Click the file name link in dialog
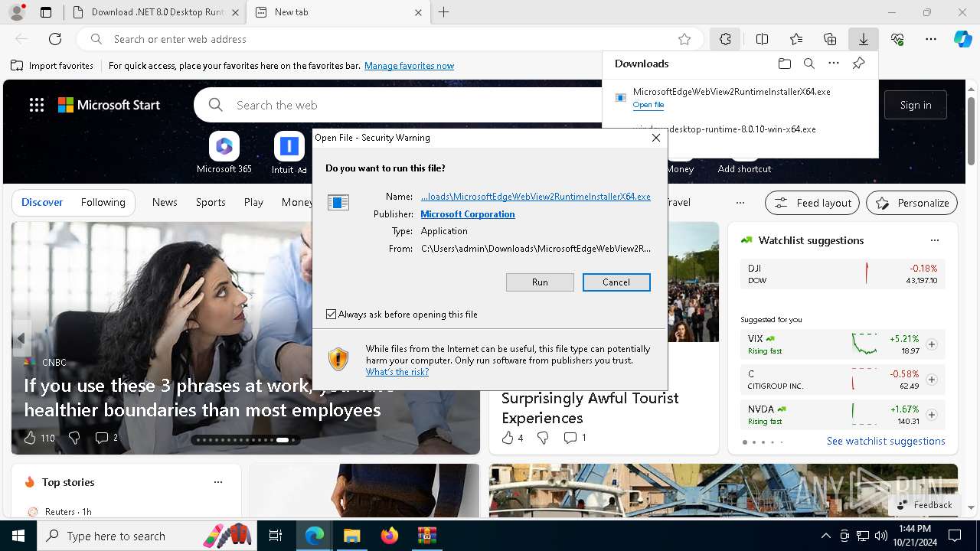980x551 pixels. 536,197
